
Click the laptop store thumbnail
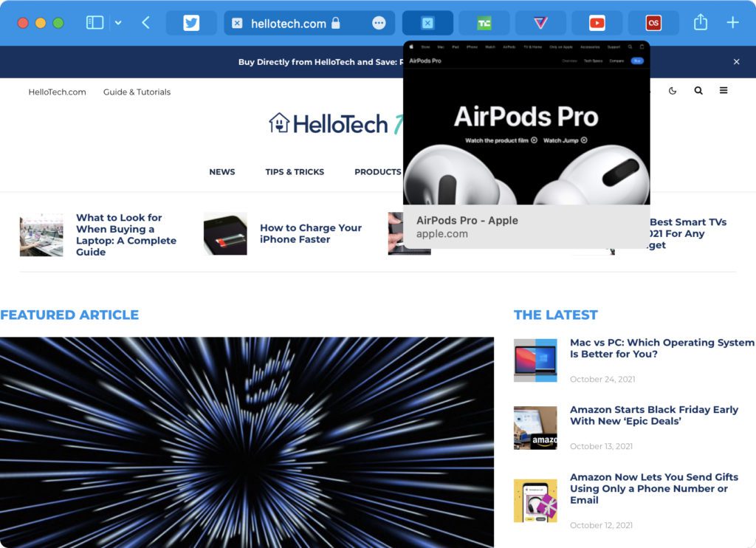point(41,234)
